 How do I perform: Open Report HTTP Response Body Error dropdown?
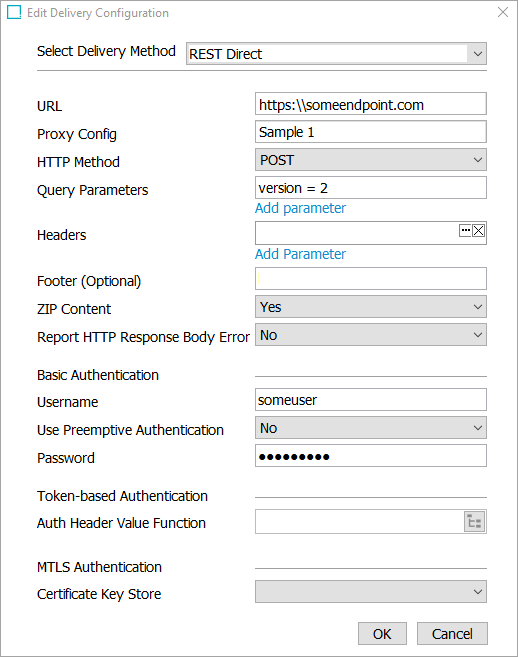[x=370, y=335]
